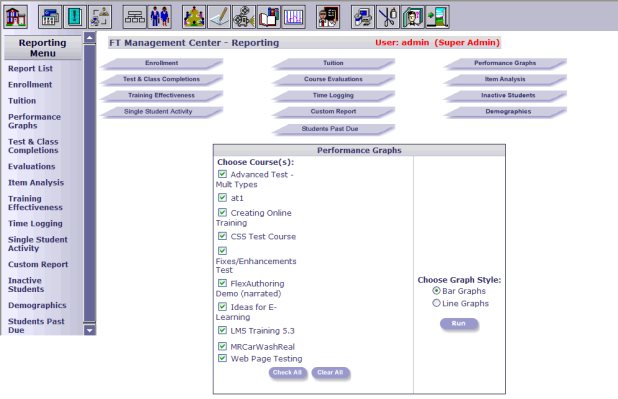Open the Demographics report tab
Image resolution: width=618 pixels, height=399 pixels.
click(x=505, y=112)
